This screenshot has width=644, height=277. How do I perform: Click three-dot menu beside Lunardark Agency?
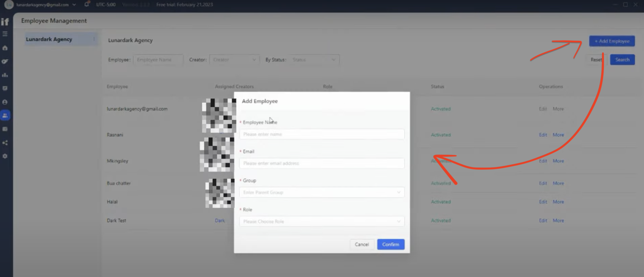[94, 39]
